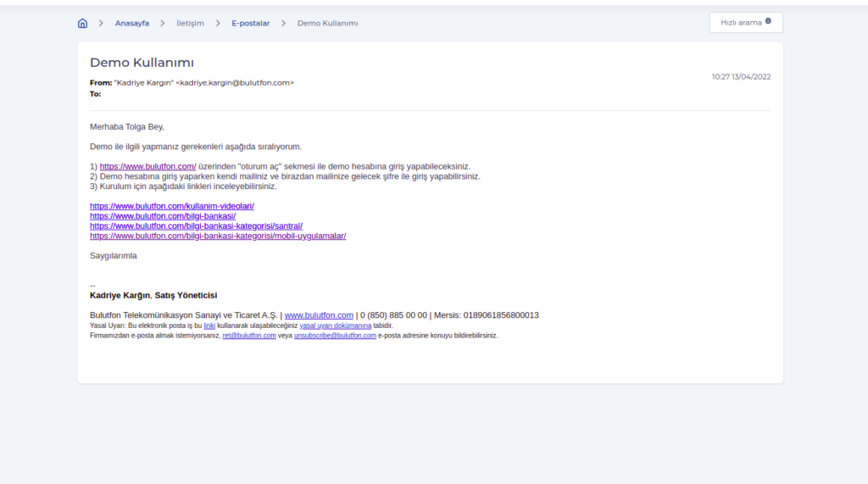Open the mobil-uygulamalar link

pos(218,236)
